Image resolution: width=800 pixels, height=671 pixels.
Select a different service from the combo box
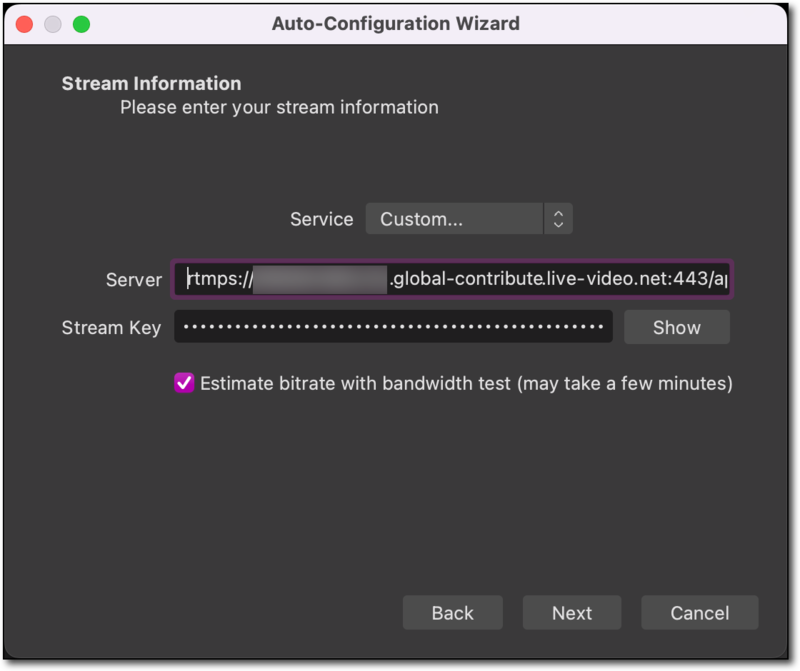coord(455,218)
